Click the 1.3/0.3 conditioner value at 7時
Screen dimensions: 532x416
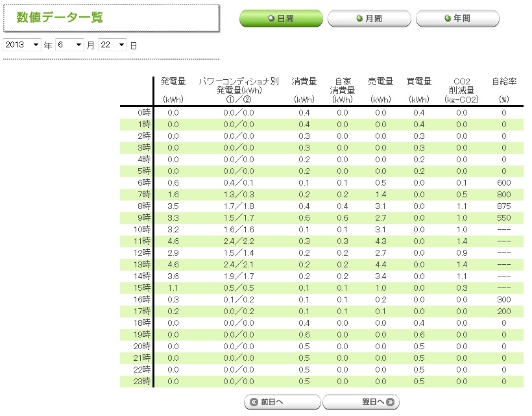pos(239,195)
